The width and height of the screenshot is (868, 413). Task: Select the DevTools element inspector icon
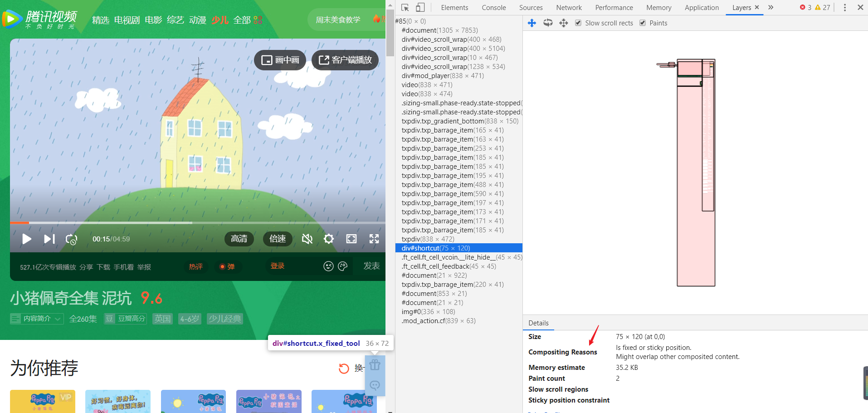405,7
